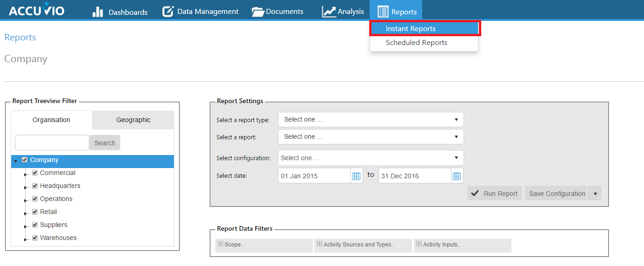Open the Save Configuration arrow menu

pos(595,194)
